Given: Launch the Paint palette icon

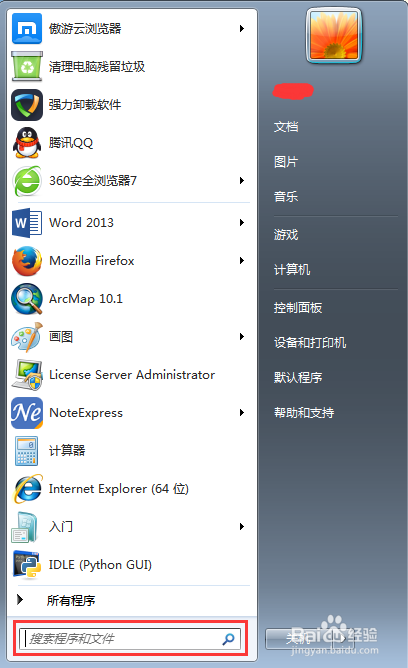Looking at the screenshot, I should 27,337.
